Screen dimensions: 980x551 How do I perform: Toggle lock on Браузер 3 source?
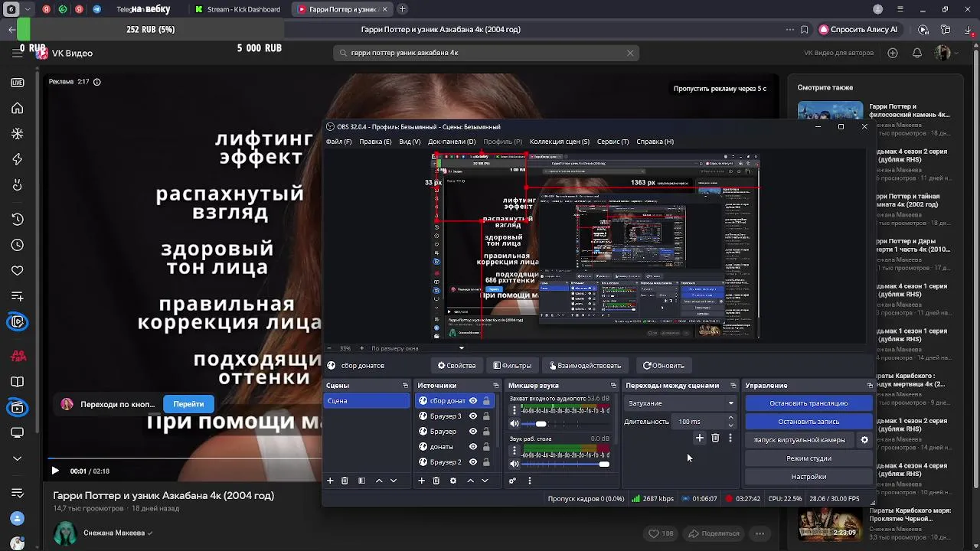tap(486, 416)
